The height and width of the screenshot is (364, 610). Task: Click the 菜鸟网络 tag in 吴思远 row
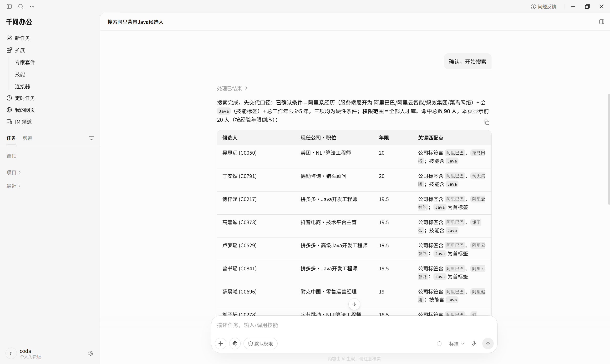478,153
